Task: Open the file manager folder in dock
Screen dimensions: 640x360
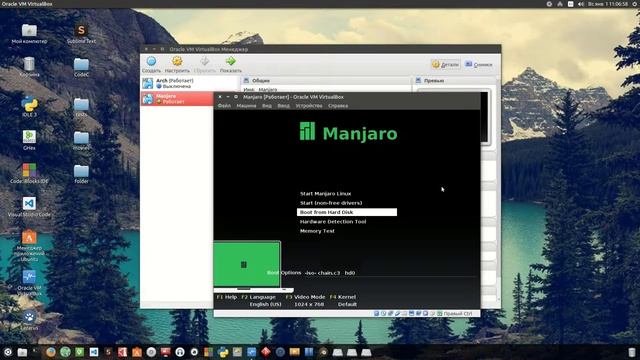Action: pos(22,352)
